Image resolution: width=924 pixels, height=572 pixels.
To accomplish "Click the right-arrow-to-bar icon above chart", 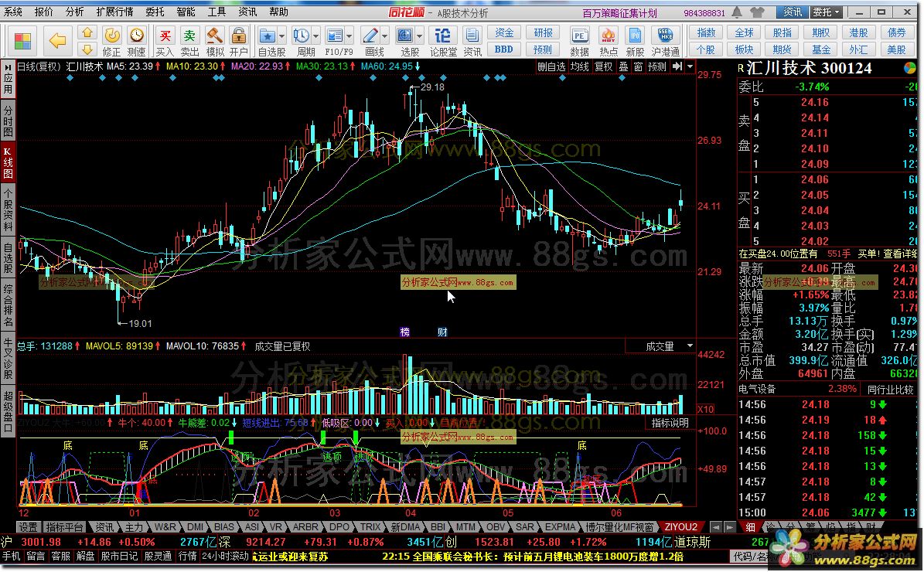I will (x=677, y=66).
